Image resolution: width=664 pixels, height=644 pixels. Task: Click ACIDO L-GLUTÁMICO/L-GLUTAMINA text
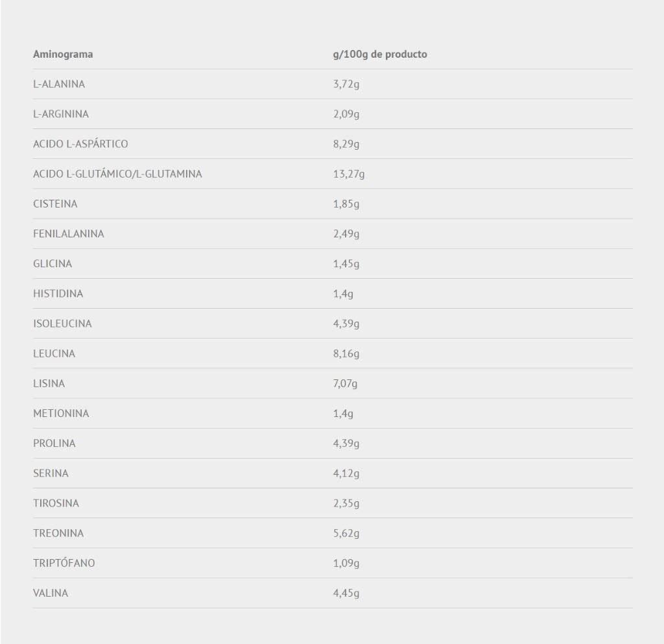point(118,174)
